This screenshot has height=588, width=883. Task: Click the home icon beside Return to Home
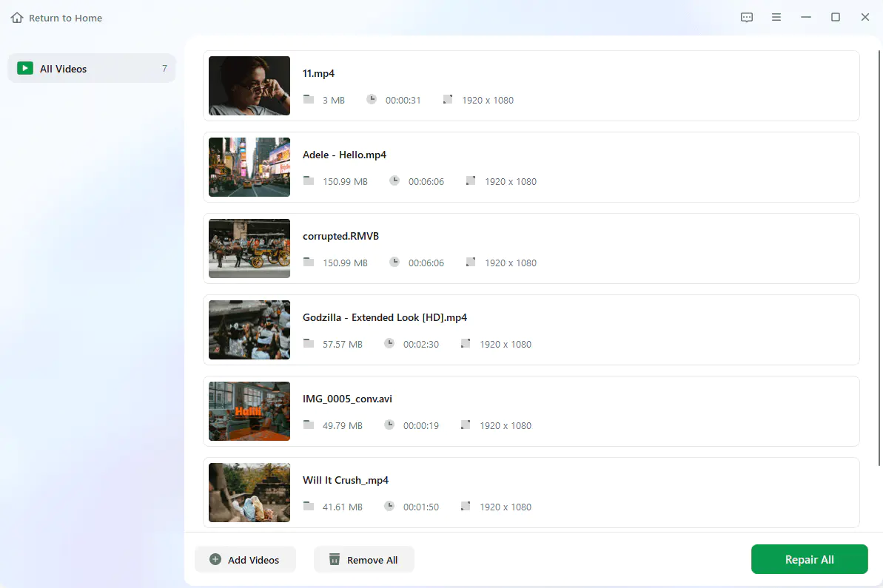tap(17, 18)
